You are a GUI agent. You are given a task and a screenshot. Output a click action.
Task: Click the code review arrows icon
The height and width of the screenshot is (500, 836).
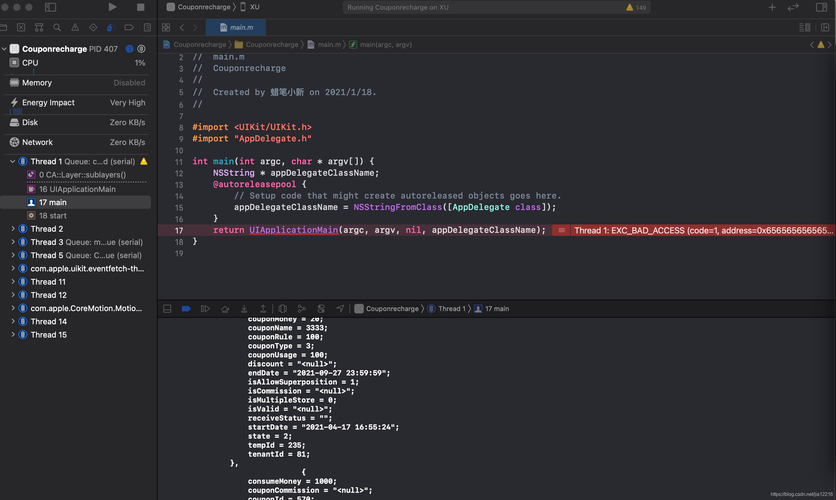793,7
